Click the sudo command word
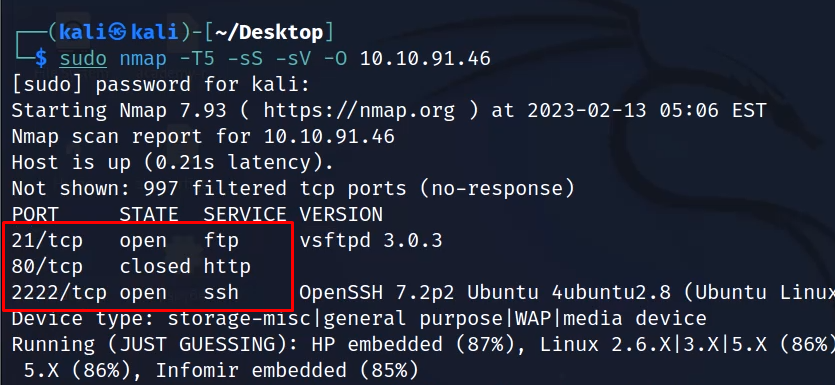Screen dimensions: 835x385 (x=83, y=59)
